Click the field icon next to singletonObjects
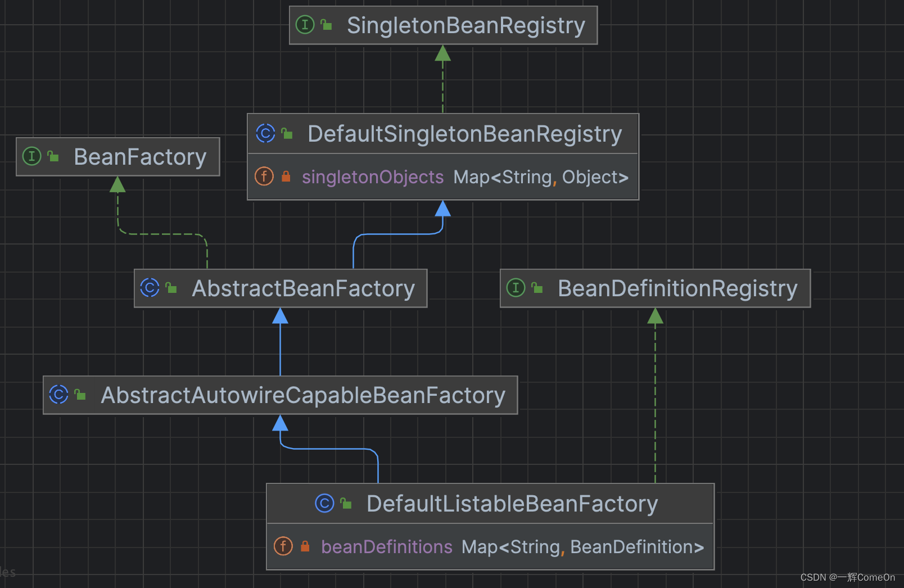Image resolution: width=904 pixels, height=588 pixels. [264, 177]
